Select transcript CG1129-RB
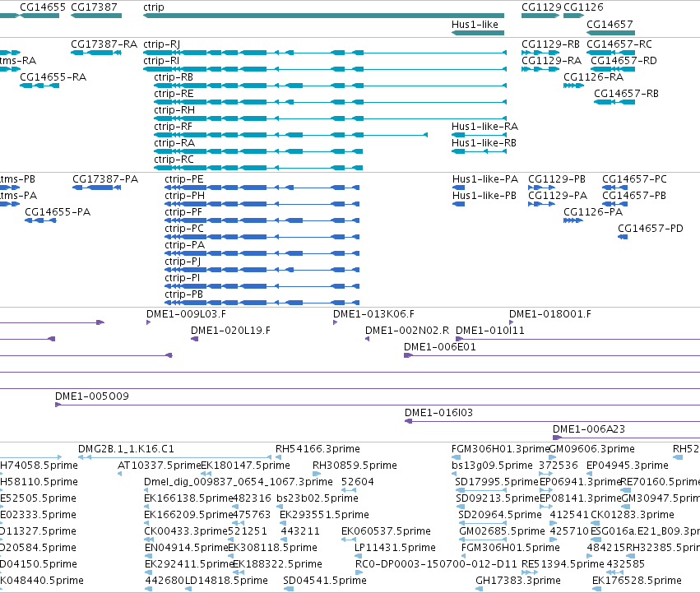700x593 pixels. click(x=550, y=44)
